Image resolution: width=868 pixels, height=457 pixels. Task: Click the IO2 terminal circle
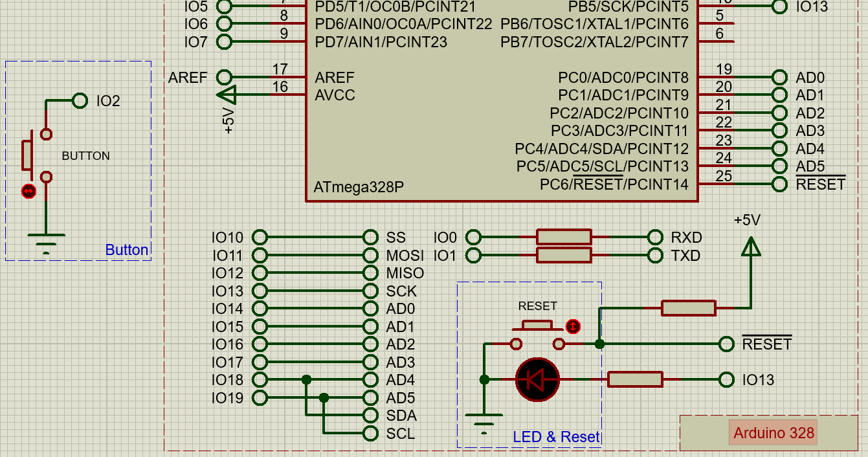(x=80, y=101)
